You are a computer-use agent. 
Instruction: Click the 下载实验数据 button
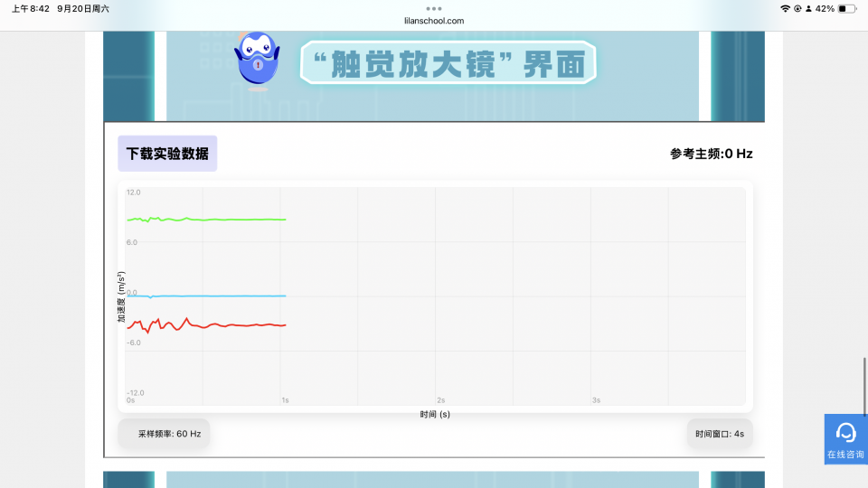(x=167, y=154)
